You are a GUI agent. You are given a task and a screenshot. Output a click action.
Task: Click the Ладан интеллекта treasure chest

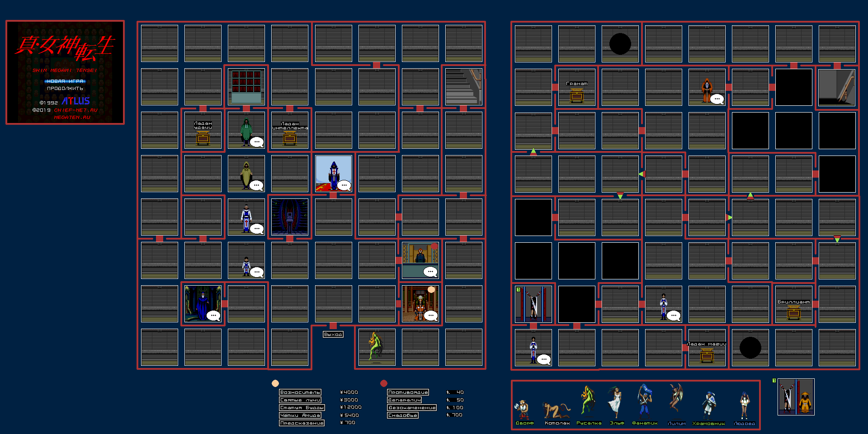point(290,137)
